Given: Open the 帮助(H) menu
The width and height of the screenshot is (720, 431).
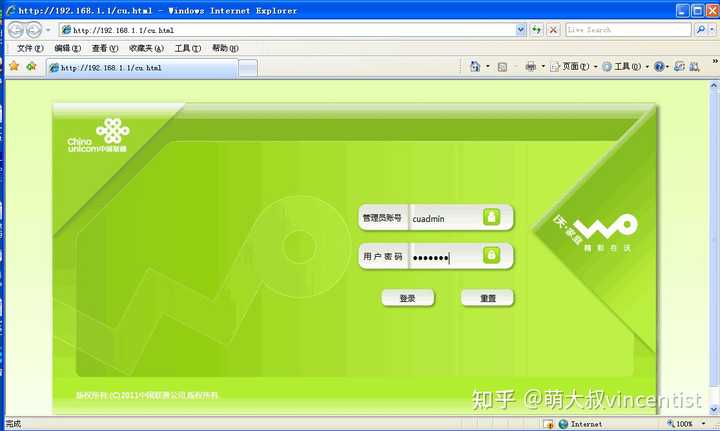Looking at the screenshot, I should [225, 48].
